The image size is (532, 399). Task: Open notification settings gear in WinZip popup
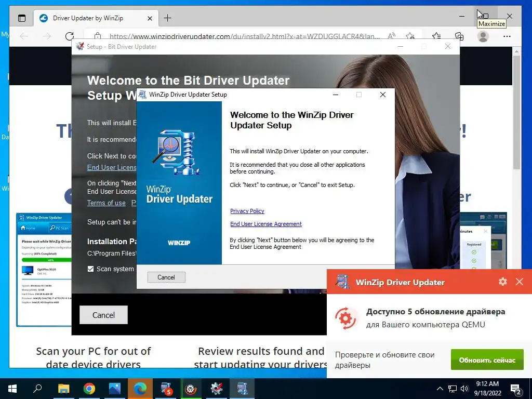coord(503,281)
